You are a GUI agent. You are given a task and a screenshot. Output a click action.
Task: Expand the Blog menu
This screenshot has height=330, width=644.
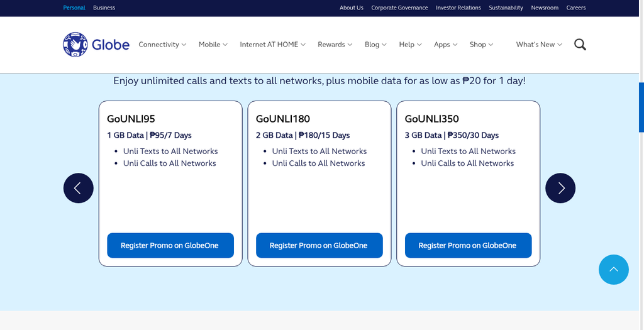point(375,45)
